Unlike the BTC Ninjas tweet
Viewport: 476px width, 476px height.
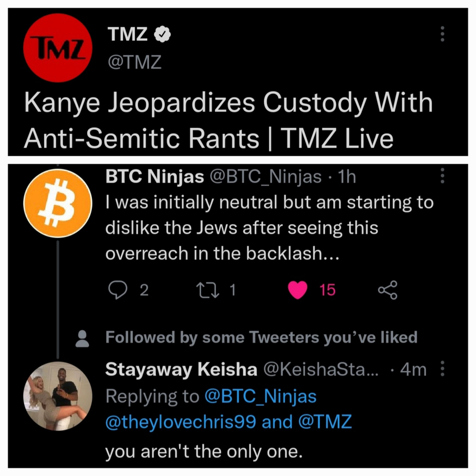298,290
